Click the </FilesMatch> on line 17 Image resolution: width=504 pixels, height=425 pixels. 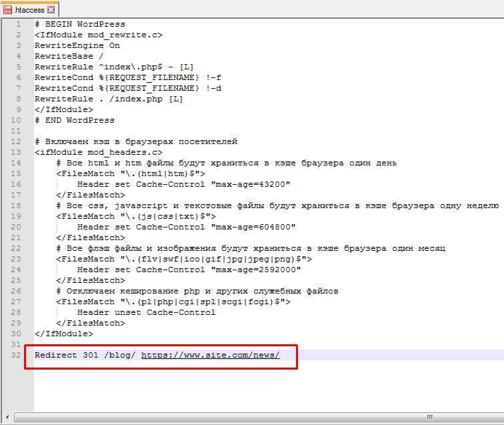pos(91,195)
